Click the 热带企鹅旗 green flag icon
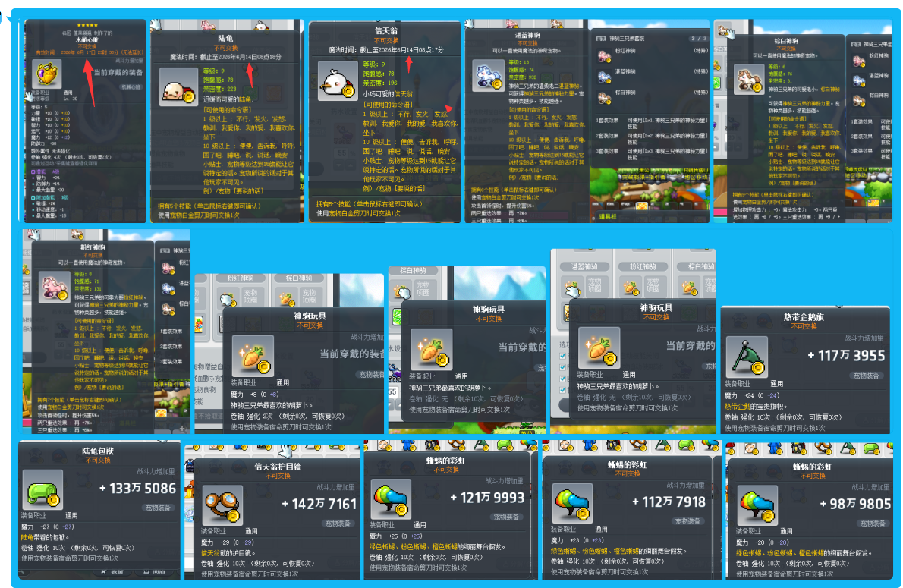This screenshot has width=903, height=588. point(747,357)
